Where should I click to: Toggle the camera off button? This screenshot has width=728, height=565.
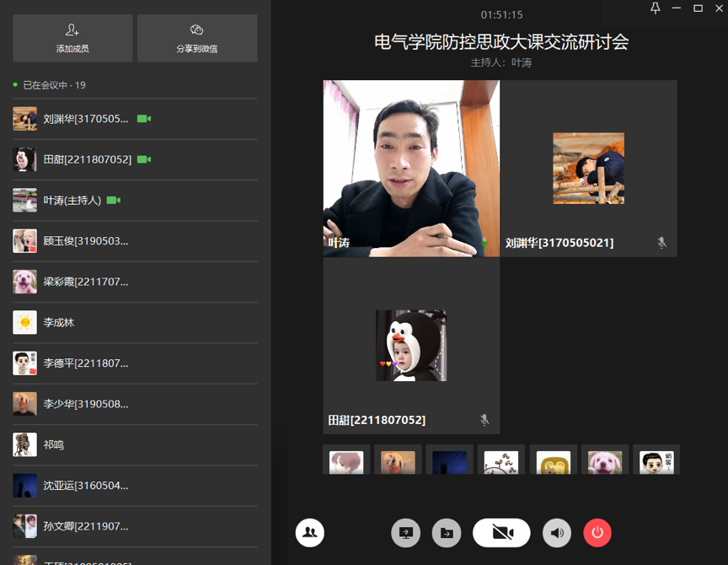pyautogui.click(x=501, y=532)
